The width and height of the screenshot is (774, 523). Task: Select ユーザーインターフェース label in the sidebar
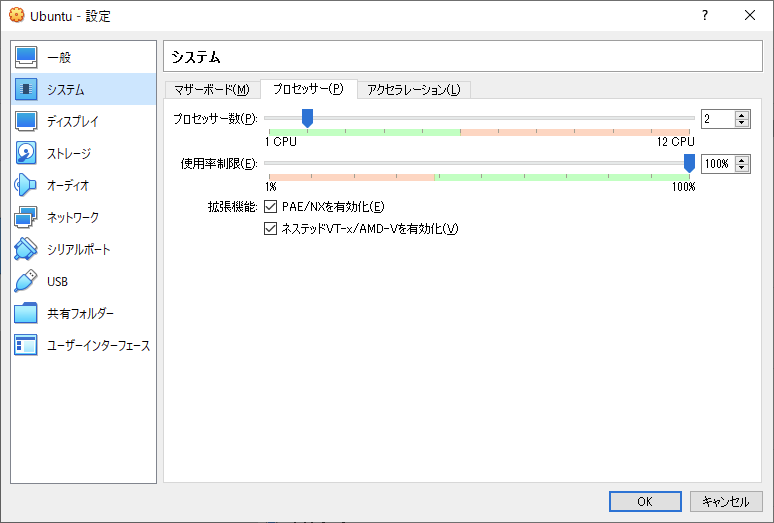[98, 346]
